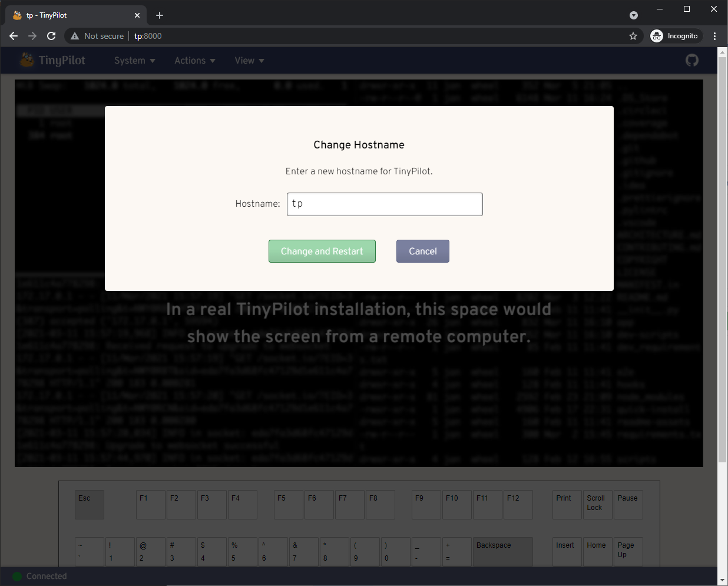Open the GitHub icon link in navbar
This screenshot has width=728, height=586.
tap(692, 60)
